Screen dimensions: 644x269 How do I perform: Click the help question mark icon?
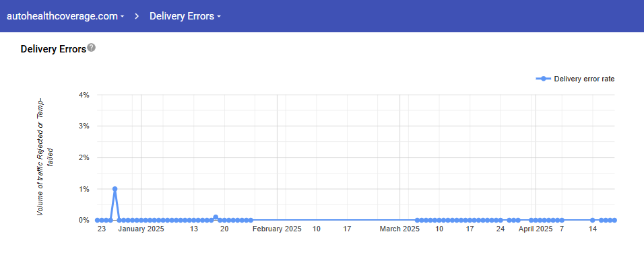(92, 48)
